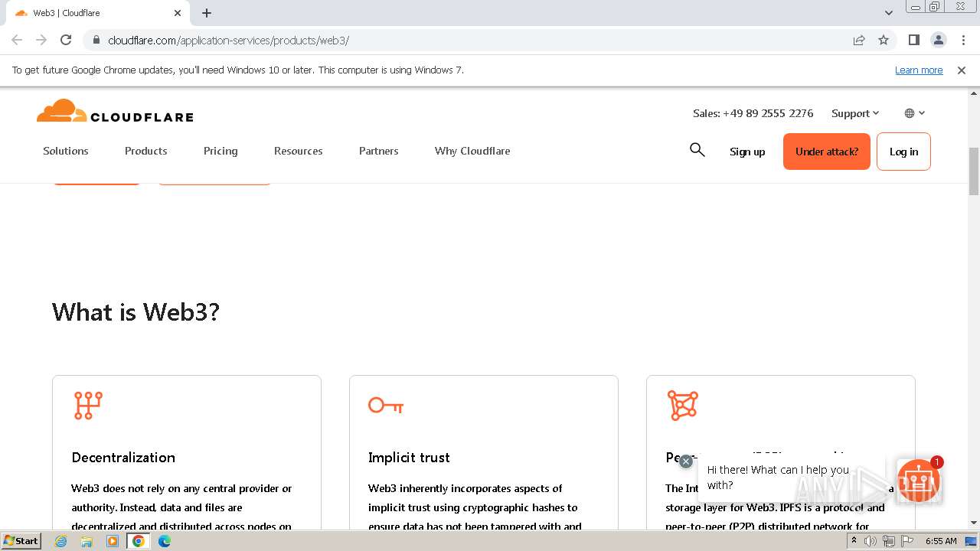Go to the Pricing page

[220, 151]
